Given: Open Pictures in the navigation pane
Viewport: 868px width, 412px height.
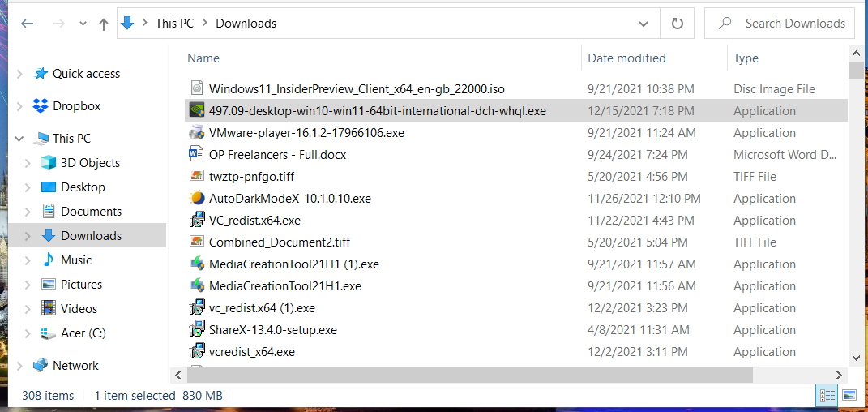Looking at the screenshot, I should (x=81, y=285).
